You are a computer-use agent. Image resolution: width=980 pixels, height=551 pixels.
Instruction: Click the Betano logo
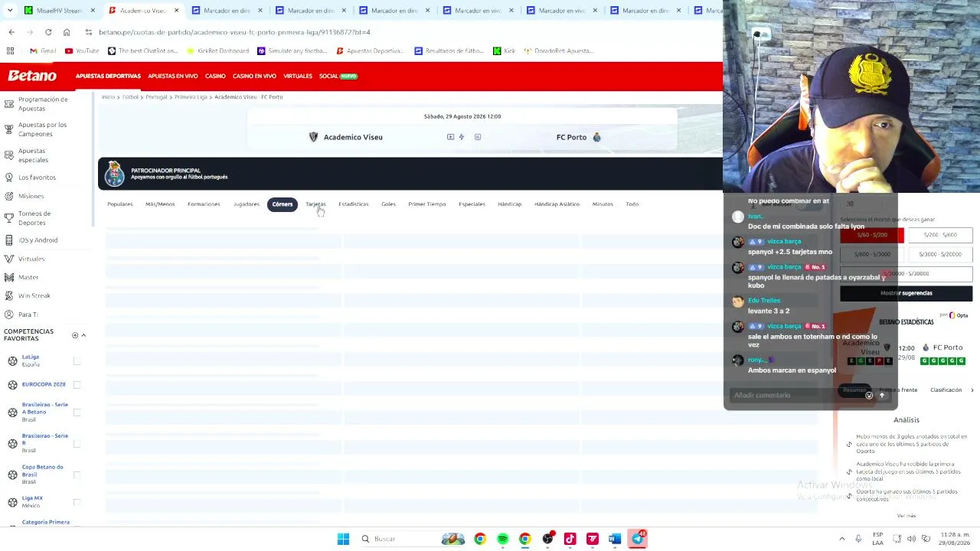coord(32,76)
